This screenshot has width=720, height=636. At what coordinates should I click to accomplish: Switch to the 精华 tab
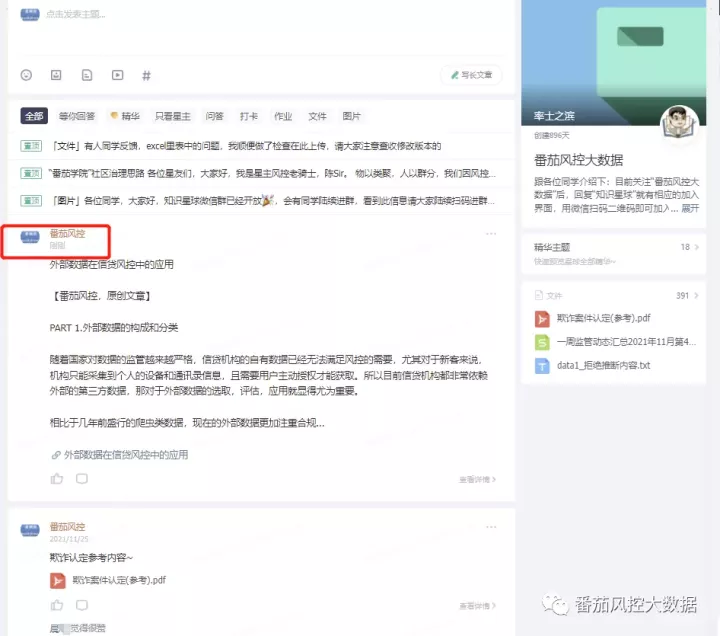[x=125, y=116]
